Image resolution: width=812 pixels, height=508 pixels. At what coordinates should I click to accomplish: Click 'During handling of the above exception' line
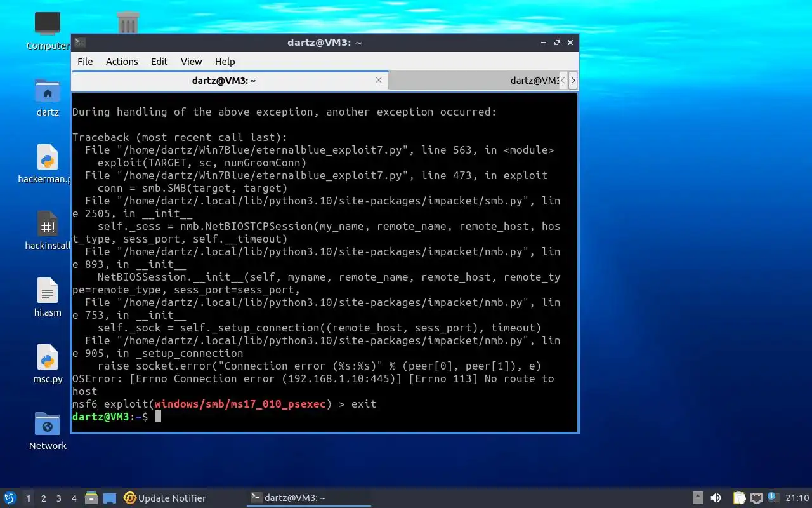coord(284,112)
